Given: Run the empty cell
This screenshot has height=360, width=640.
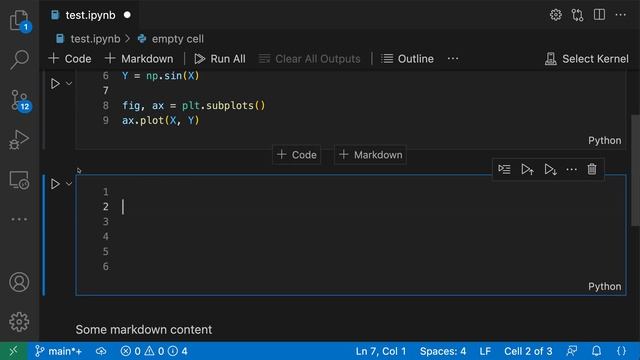Looking at the screenshot, I should pos(55,184).
